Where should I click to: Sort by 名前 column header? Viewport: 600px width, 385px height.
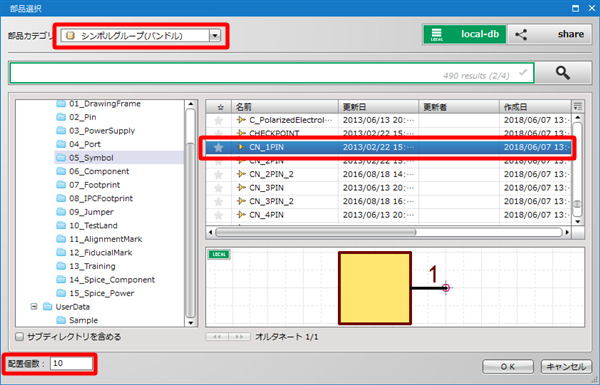pyautogui.click(x=285, y=106)
